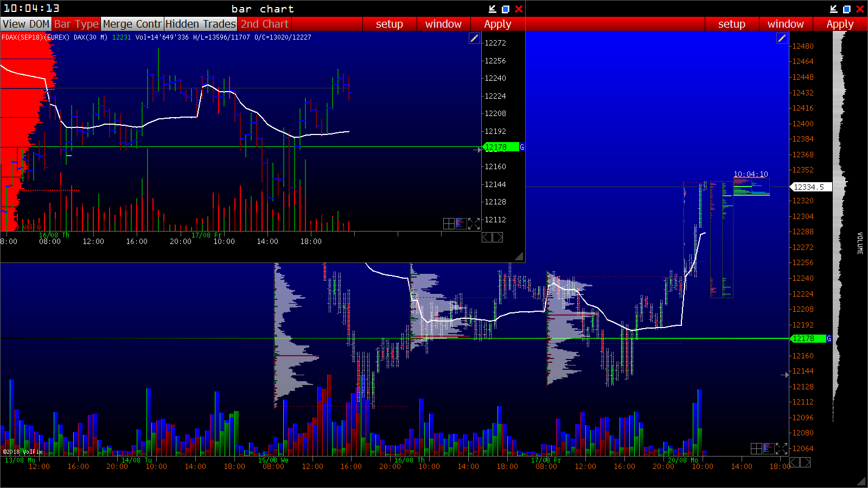The height and width of the screenshot is (488, 868).
Task: Click the fit-to-screen arrows icon in the right chart
Action: (x=781, y=448)
